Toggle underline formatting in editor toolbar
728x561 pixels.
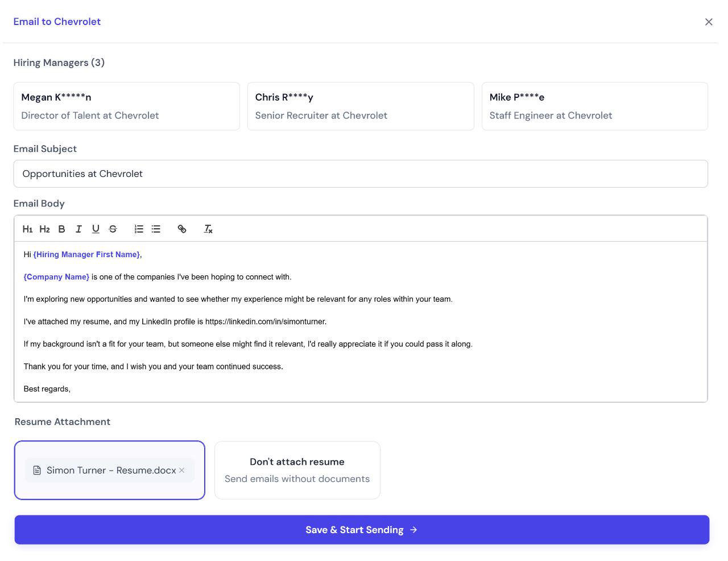tap(96, 229)
